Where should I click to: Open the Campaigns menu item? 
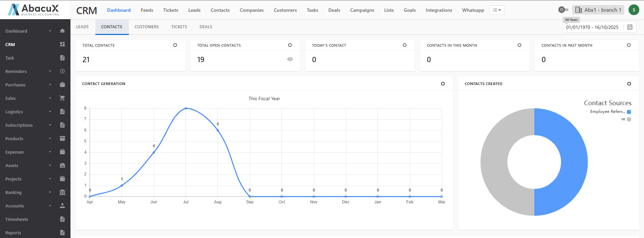(x=362, y=10)
